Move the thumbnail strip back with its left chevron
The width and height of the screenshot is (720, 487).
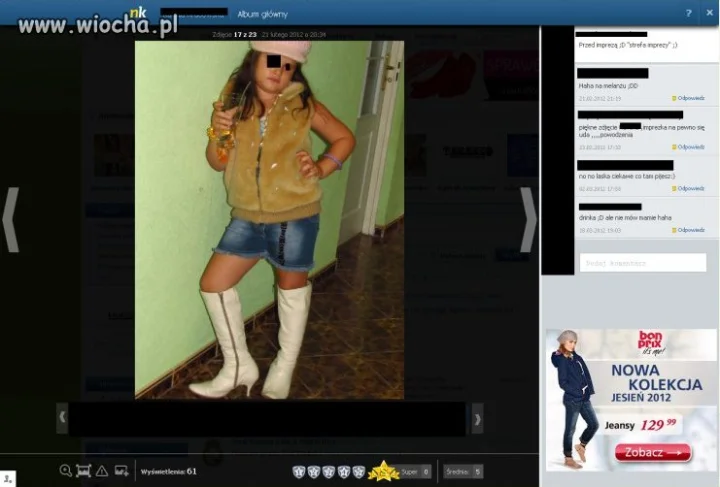coord(62,418)
